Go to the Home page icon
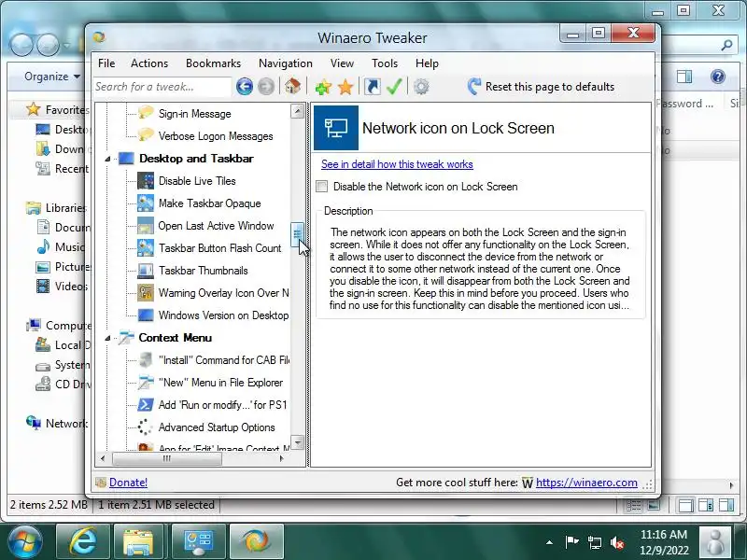 coord(292,86)
